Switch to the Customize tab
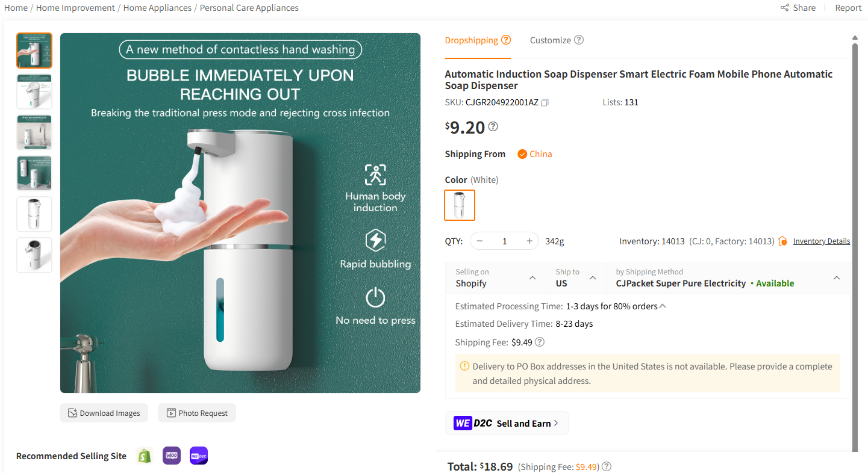Image resolution: width=868 pixels, height=473 pixels. pos(551,40)
